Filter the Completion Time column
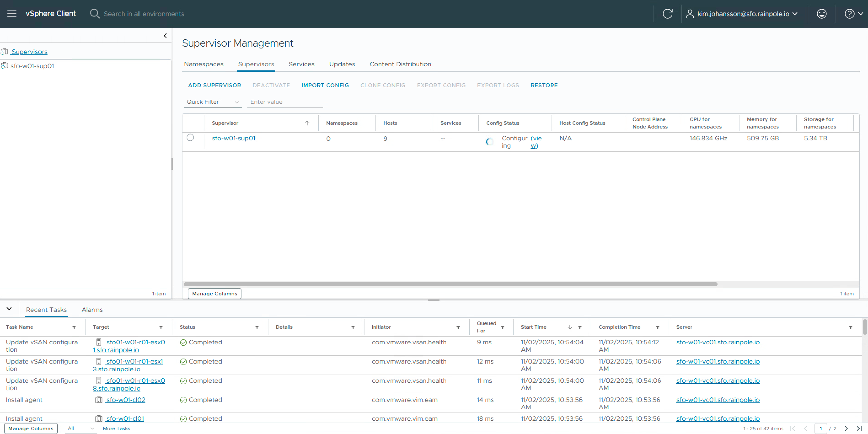Image resolution: width=868 pixels, height=434 pixels. coord(657,327)
